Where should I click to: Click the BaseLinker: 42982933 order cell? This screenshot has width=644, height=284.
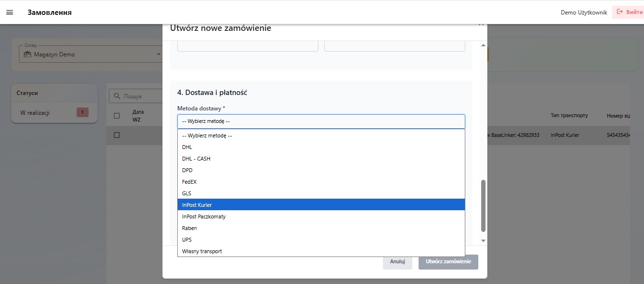point(513,135)
